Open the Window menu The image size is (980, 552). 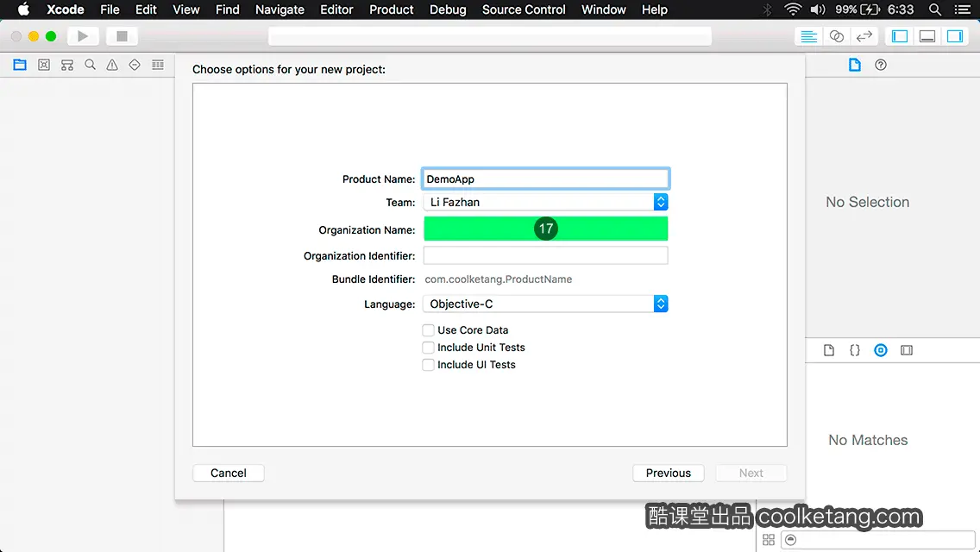click(x=604, y=9)
